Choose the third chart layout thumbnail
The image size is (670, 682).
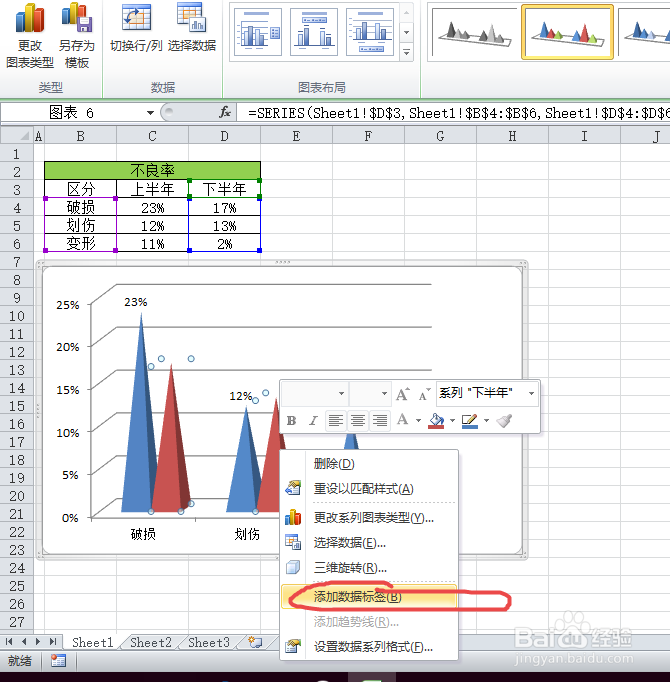[370, 32]
